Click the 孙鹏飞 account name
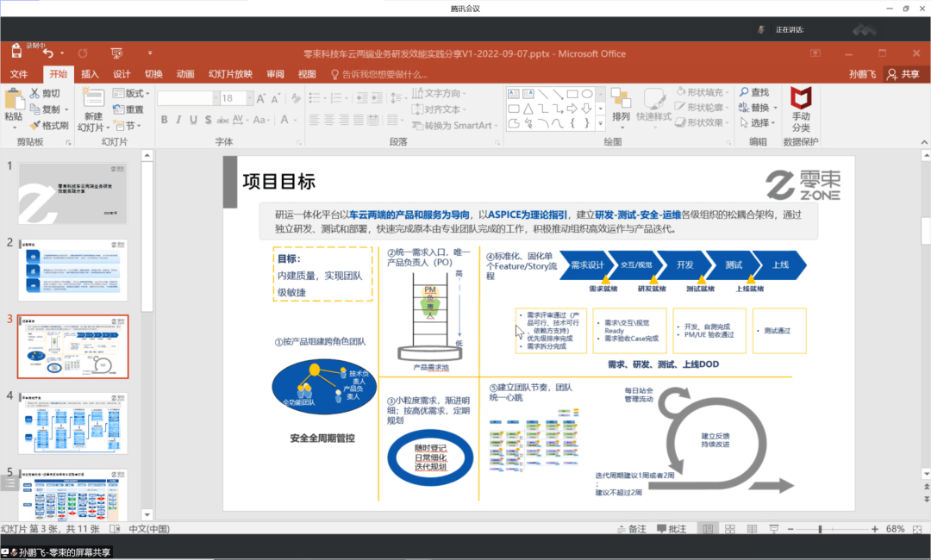Screen dimensions: 931x560 pyautogui.click(x=862, y=74)
